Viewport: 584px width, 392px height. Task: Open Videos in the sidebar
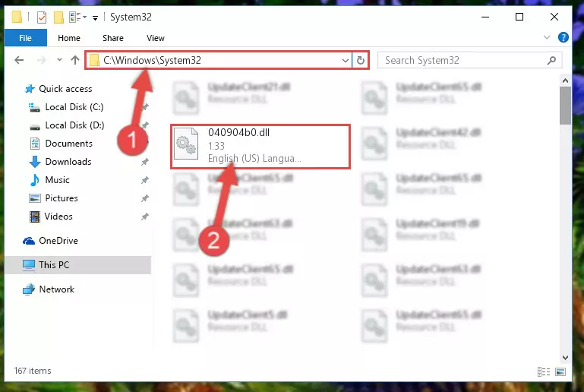coord(58,217)
